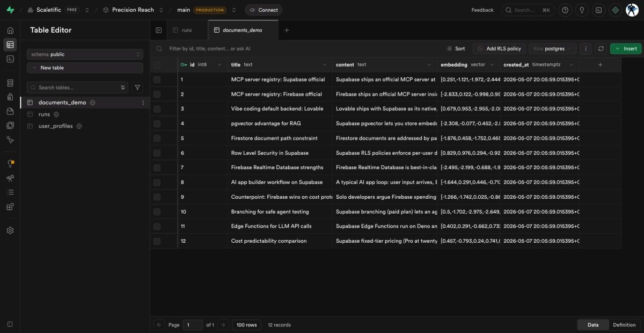Viewport: 644px width, 333px height.
Task: Open the user avatar menu
Action: pyautogui.click(x=632, y=10)
